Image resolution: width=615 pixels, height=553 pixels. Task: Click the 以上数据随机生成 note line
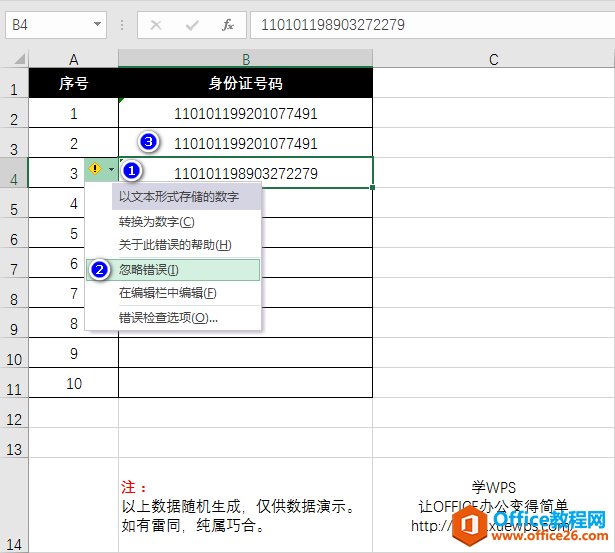(x=238, y=506)
